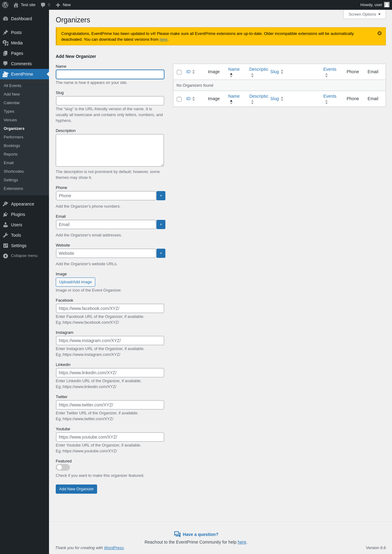Focus the organizer Name input field
Viewport: 392px width, 554px height.
110,74
